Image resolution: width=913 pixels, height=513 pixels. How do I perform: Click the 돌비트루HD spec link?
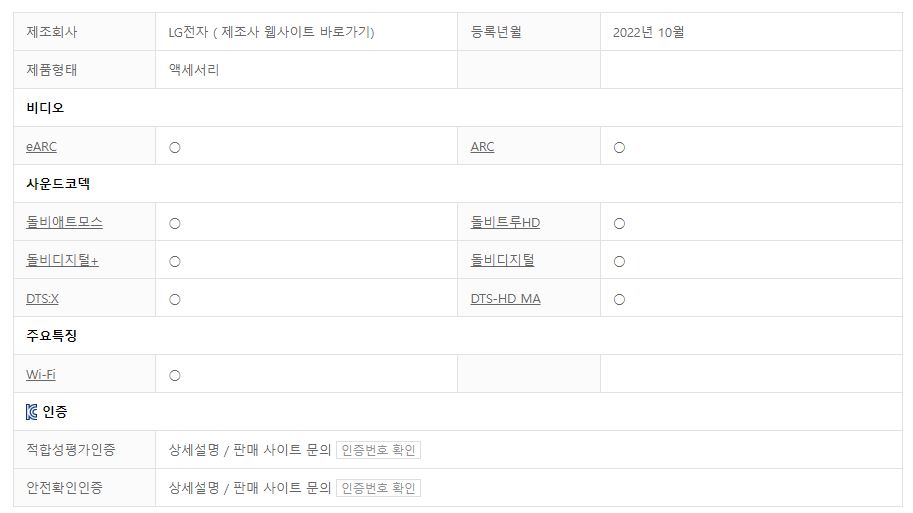tap(505, 222)
